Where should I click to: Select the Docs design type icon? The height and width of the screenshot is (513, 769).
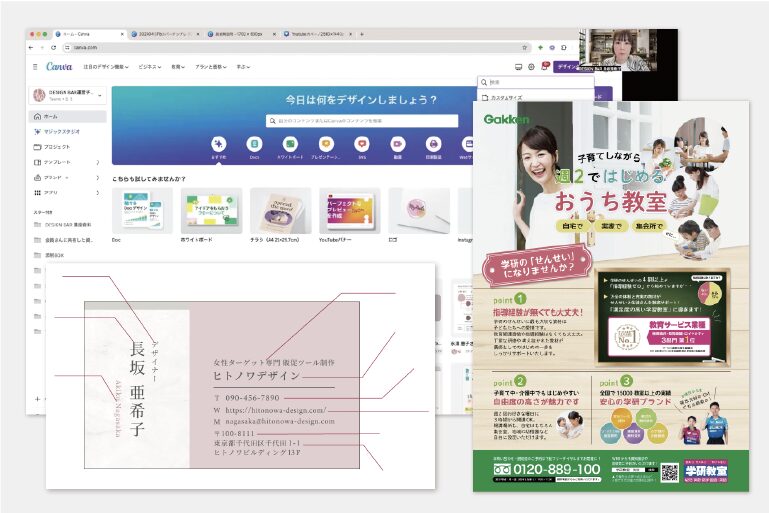tap(254, 144)
